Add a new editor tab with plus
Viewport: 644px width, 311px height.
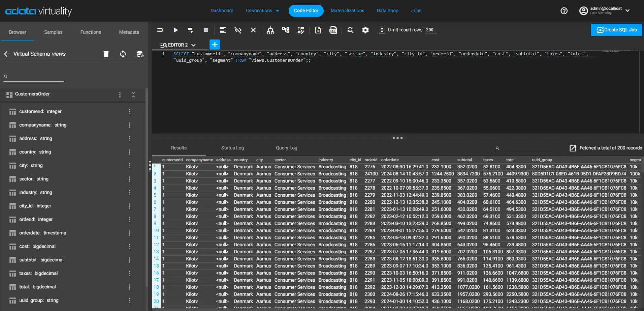215,45
